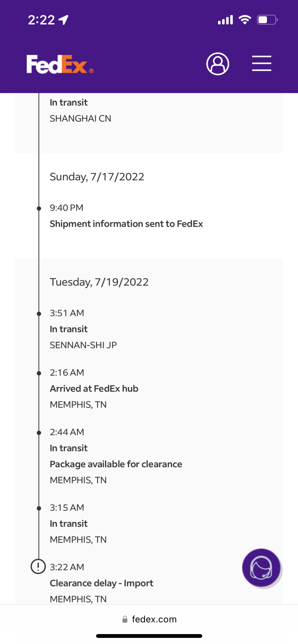The height and width of the screenshot is (644, 298).
Task: Tap the Arrived at FedEx hub event
Action: (x=94, y=389)
